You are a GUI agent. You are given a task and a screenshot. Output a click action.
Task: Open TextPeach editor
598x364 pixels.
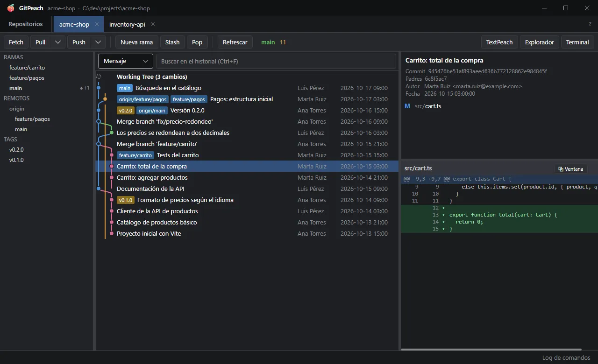(x=499, y=42)
